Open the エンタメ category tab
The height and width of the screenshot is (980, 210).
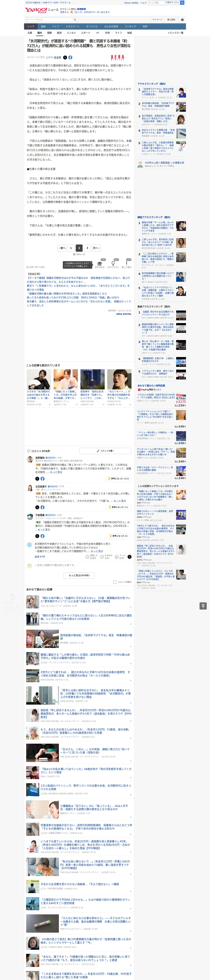(71, 33)
